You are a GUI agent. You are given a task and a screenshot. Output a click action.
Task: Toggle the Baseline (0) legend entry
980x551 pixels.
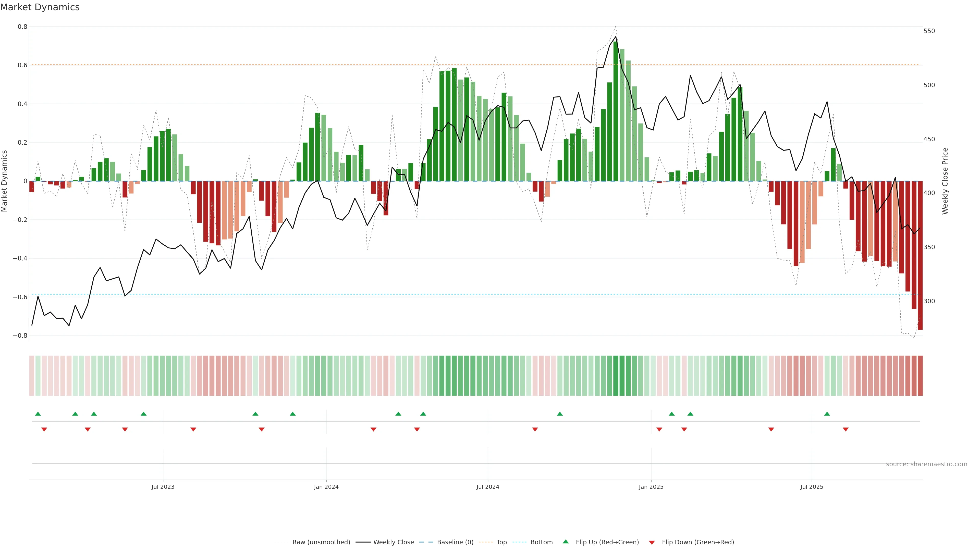455,542
